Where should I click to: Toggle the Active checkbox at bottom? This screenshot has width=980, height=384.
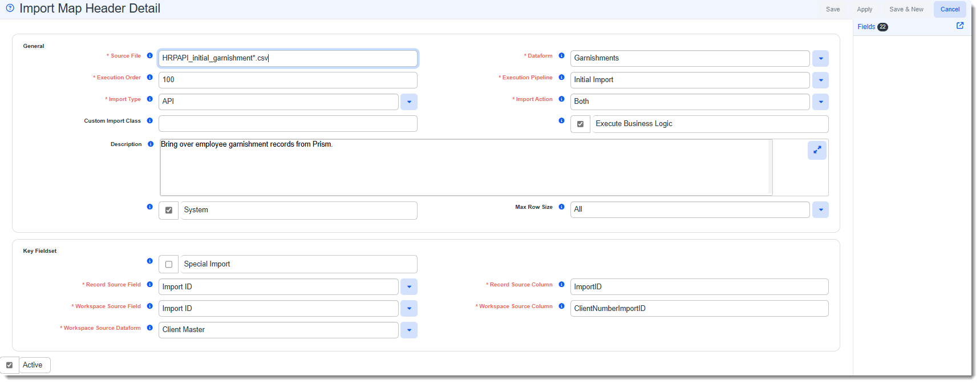point(10,365)
